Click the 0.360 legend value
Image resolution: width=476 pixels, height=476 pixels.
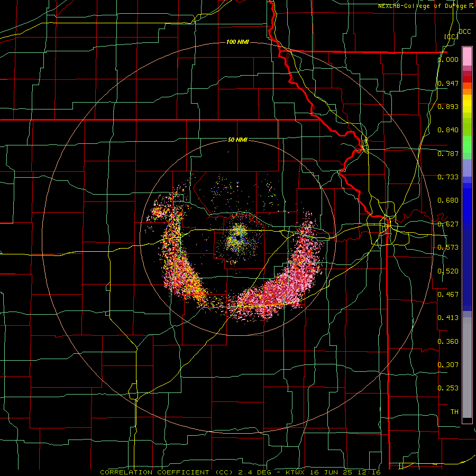point(448,342)
